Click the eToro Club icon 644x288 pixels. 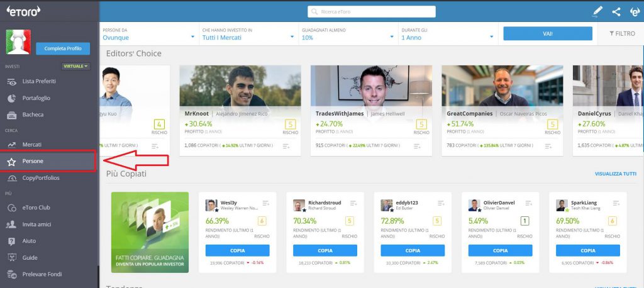[x=11, y=208]
